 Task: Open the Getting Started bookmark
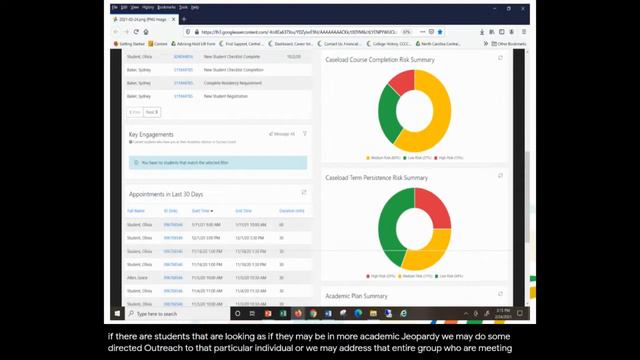(x=129, y=44)
